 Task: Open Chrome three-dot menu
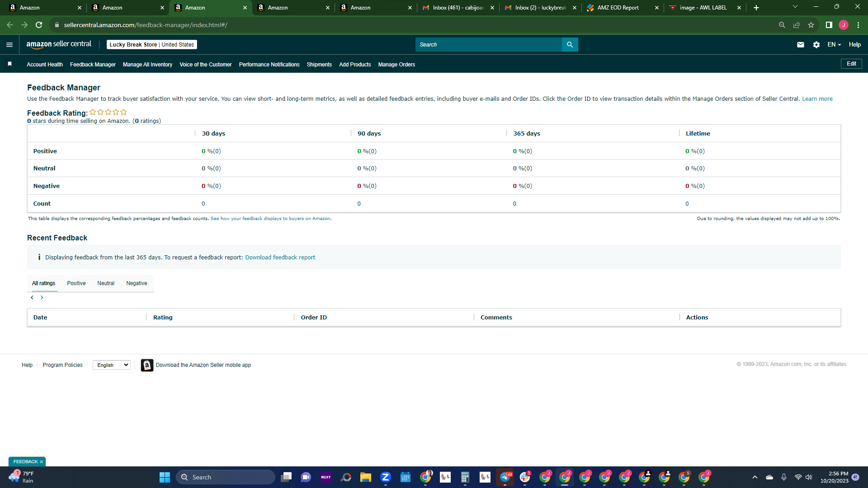858,25
